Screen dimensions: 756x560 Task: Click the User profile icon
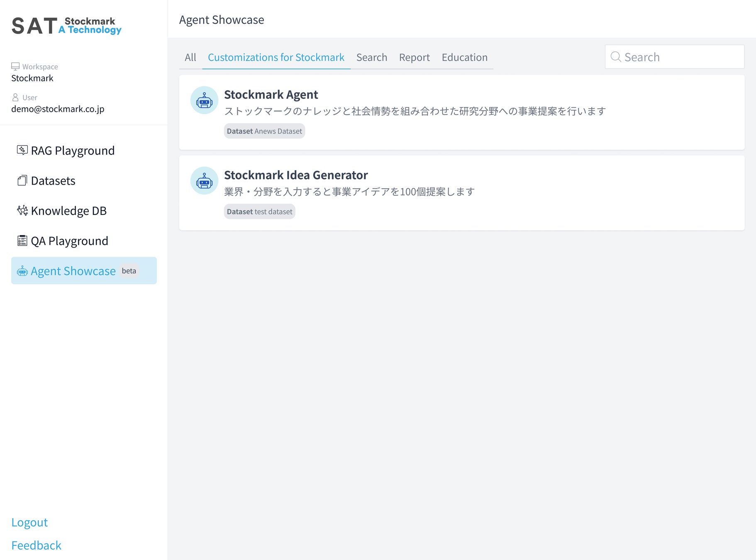click(15, 97)
